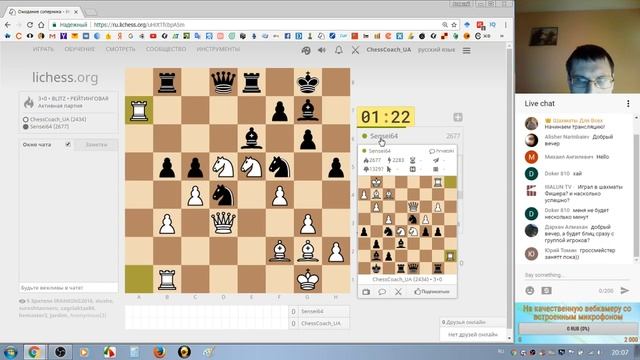640x360 pixels.
Task: Click the TV watch icon in player popup
Action: tap(366, 292)
